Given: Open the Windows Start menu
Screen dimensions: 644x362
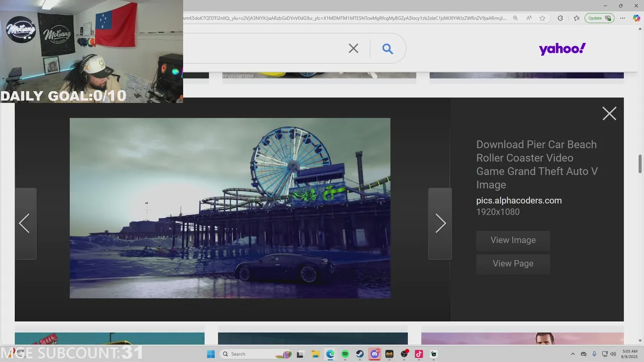Looking at the screenshot, I should pyautogui.click(x=210, y=354).
